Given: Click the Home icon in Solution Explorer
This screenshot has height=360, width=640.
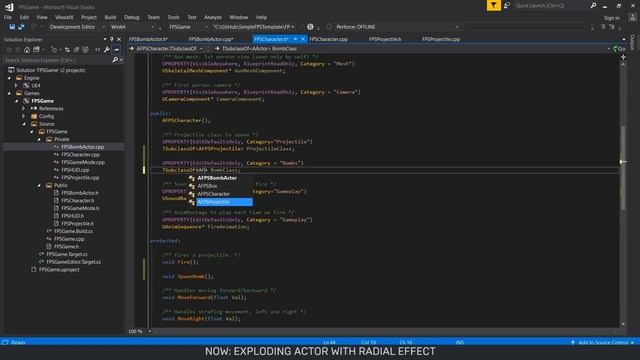Looking at the screenshot, I should pos(27,50).
